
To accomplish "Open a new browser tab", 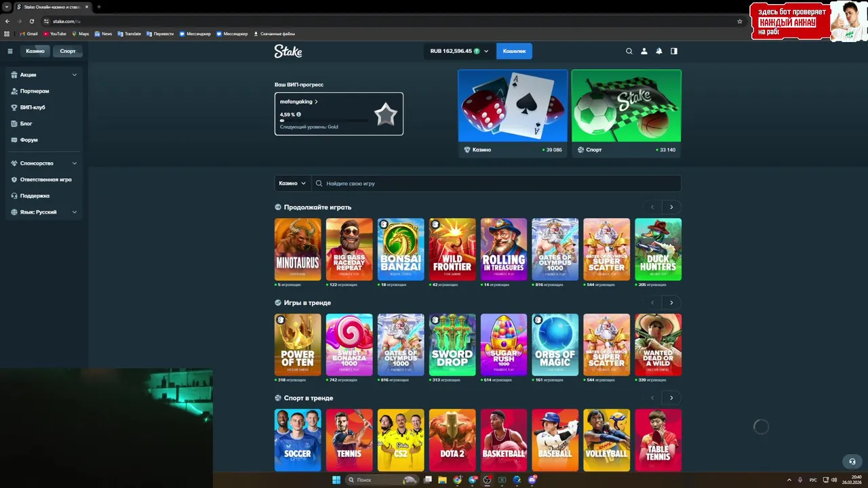I will pyautogui.click(x=98, y=7).
